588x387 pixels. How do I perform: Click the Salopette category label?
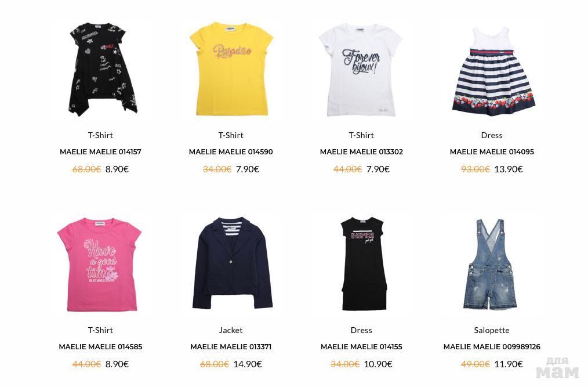(492, 330)
